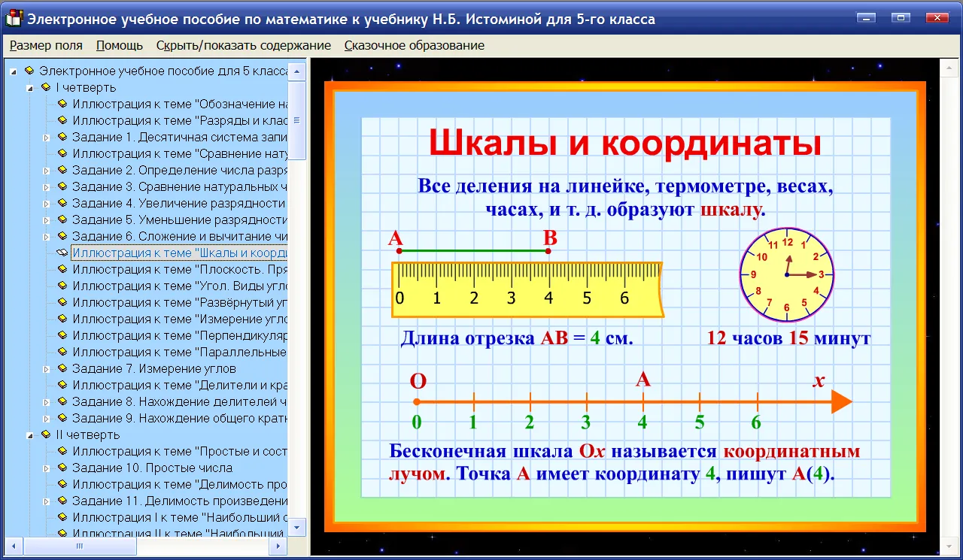This screenshot has width=963, height=560.
Task: Click tree panel vertical scrollbar up arrow
Action: 297,72
